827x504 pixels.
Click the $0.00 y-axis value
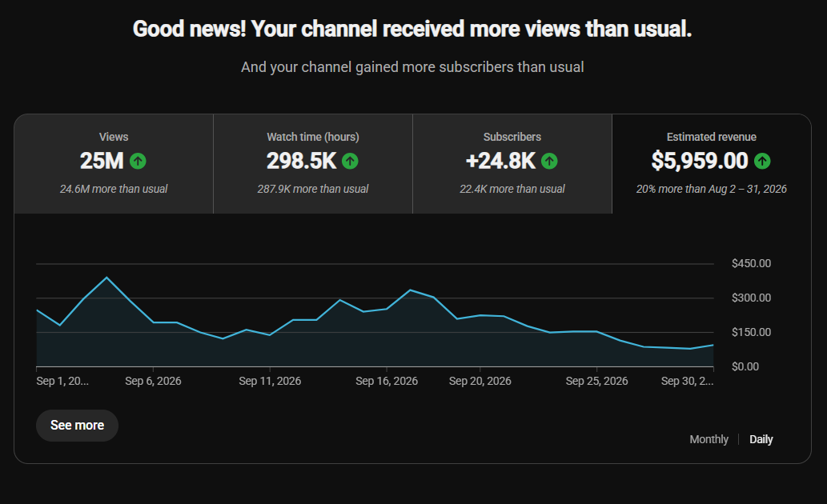point(745,366)
